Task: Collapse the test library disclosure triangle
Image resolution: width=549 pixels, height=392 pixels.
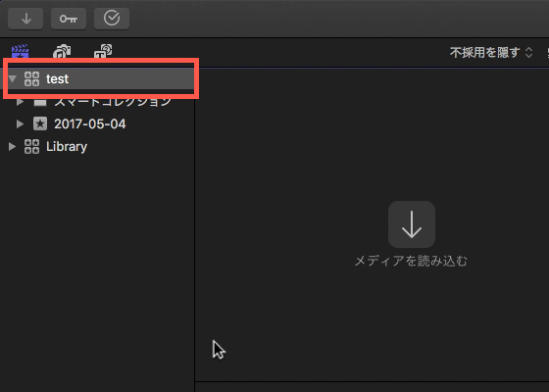Action: click(13, 78)
